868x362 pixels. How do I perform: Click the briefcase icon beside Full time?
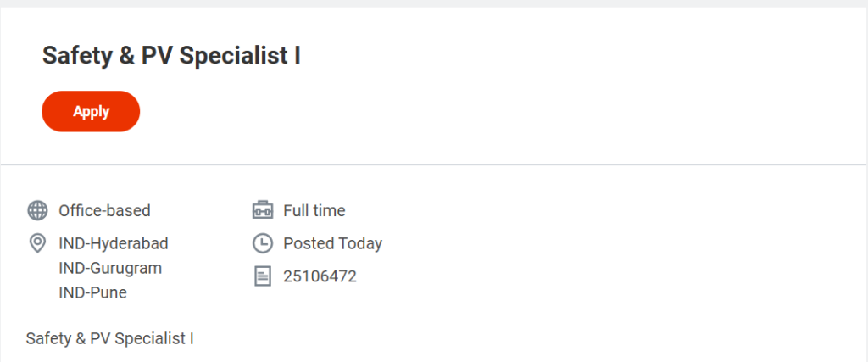coord(263,210)
